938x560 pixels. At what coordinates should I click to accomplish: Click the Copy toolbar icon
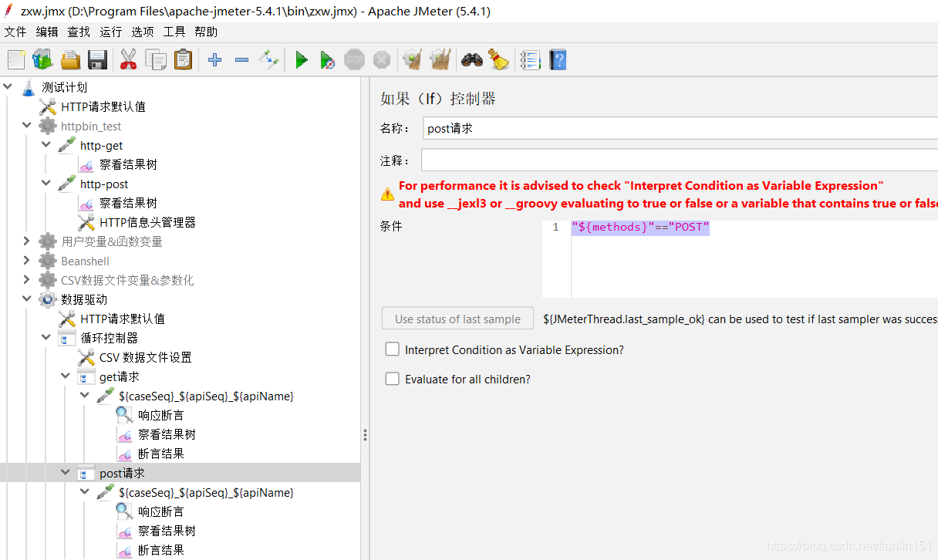coord(156,59)
